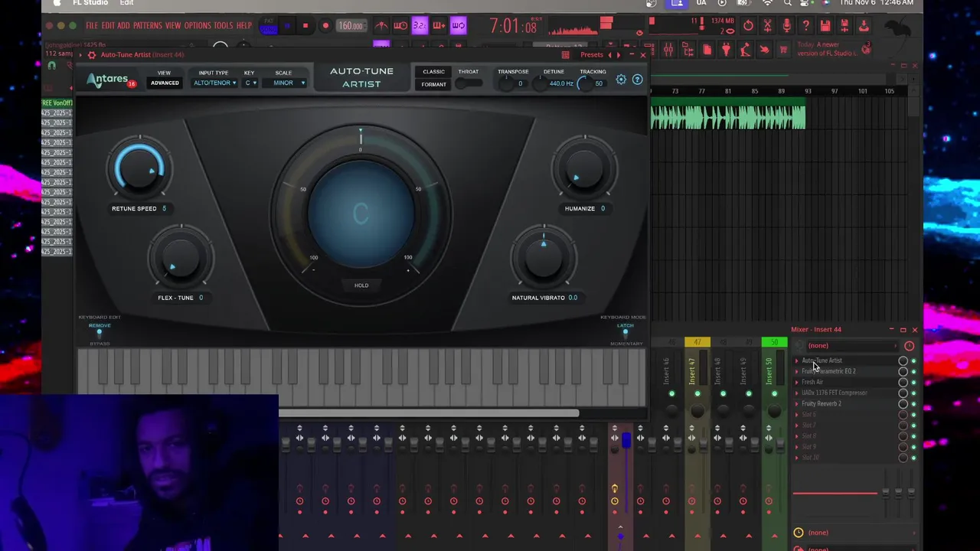
Task: Expand the Fruity Reeverb 2 slot arrow
Action: pos(796,404)
